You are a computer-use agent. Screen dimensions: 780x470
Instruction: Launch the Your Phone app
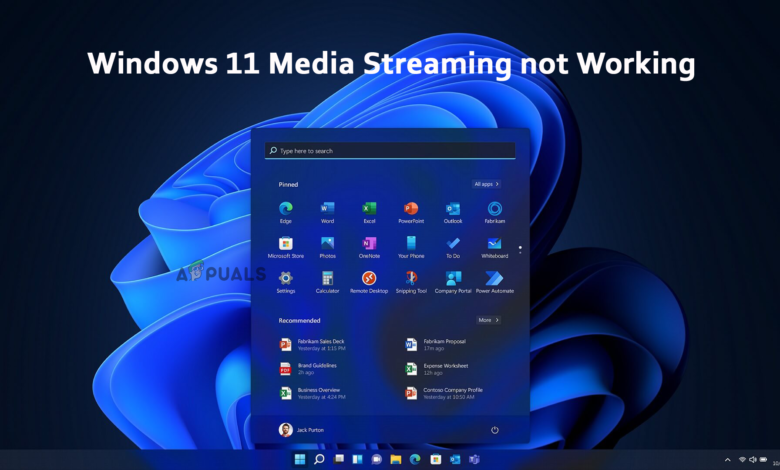coord(411,247)
